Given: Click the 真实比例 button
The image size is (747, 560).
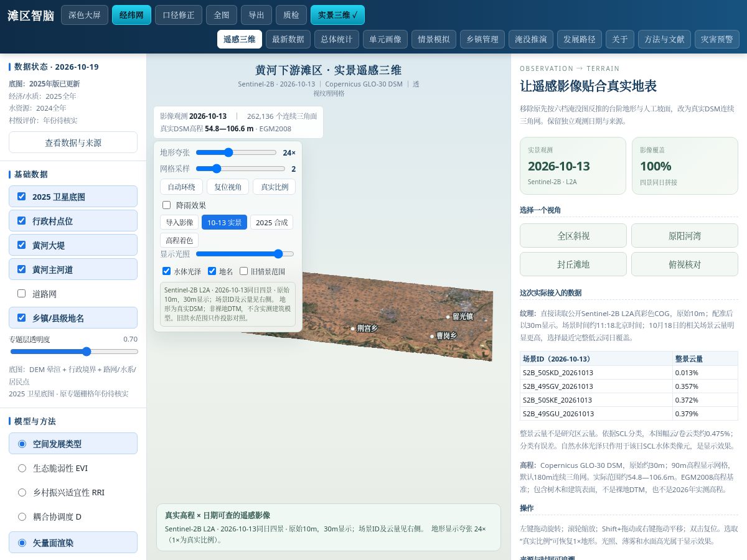Looking at the screenshot, I should [x=275, y=187].
